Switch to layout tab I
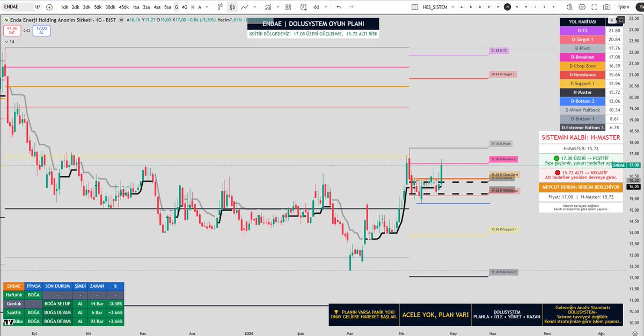This screenshot has width=644, height=336. pos(535,8)
